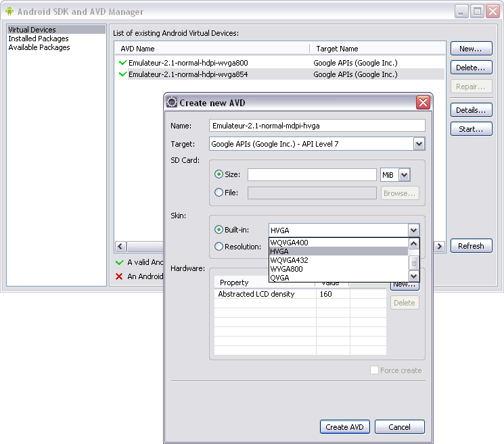Click the red X invalid AVD legend icon
The image size is (504, 444).
tap(120, 276)
